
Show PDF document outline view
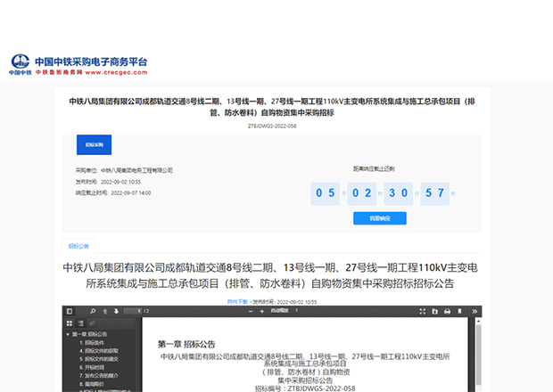[81, 323]
